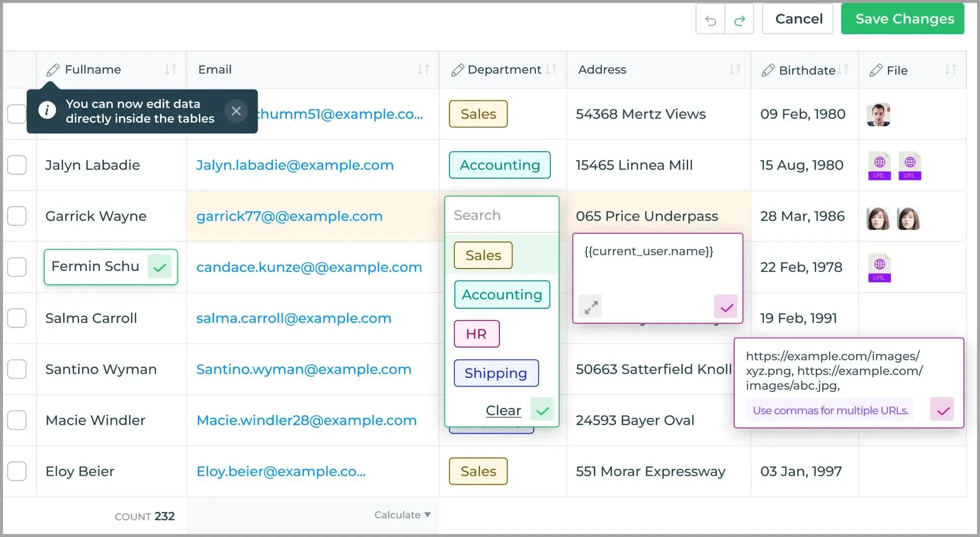
Task: Check the Jalyn Labadie row checkbox
Action: (x=17, y=165)
